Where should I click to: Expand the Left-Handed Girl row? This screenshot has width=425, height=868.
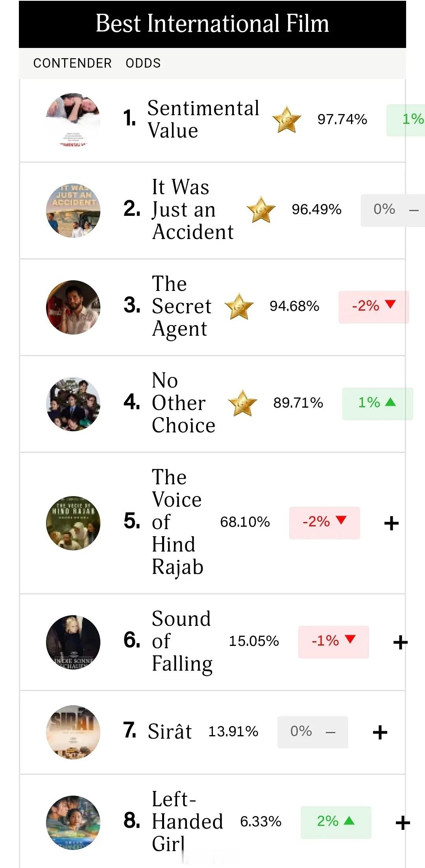(x=403, y=823)
